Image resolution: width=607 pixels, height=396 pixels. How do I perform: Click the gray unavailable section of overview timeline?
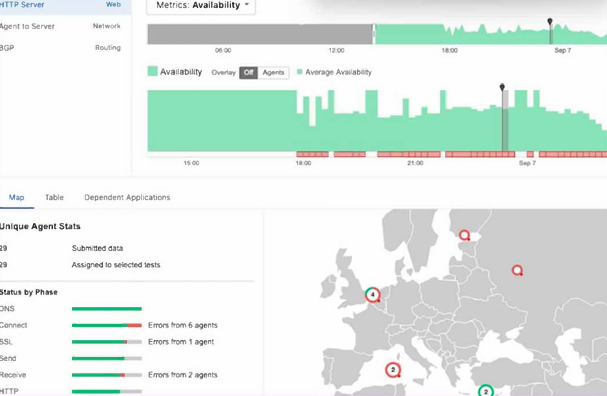click(x=260, y=34)
